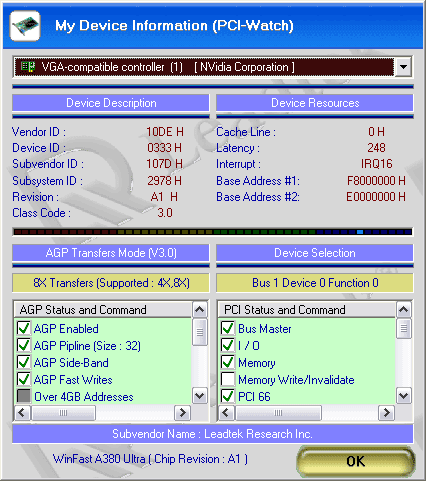Toggle the AGP Side-Band checkbox

24,362
